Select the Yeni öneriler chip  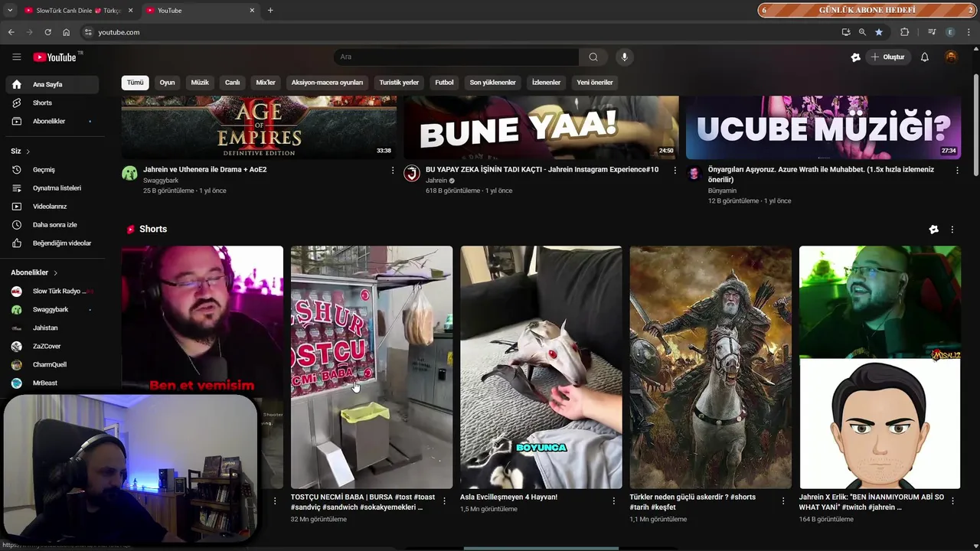coord(595,82)
